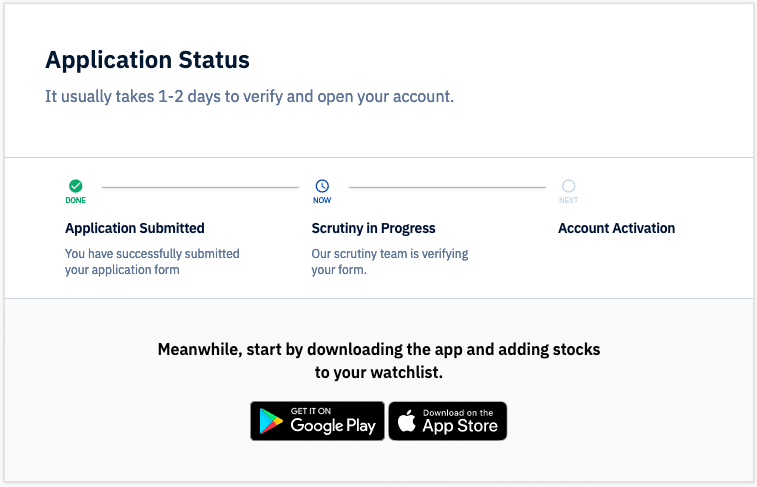Click the DONE label under checkmark
The image size is (757, 487).
[76, 200]
